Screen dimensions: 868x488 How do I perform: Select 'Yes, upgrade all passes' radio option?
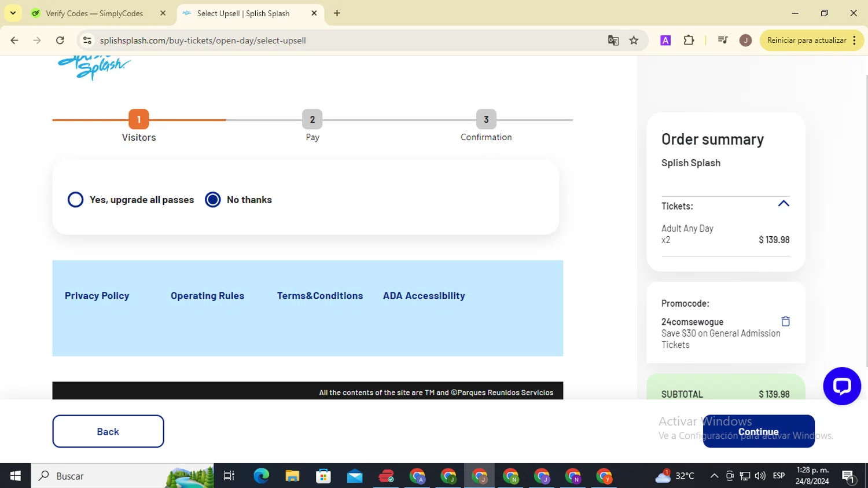click(75, 200)
